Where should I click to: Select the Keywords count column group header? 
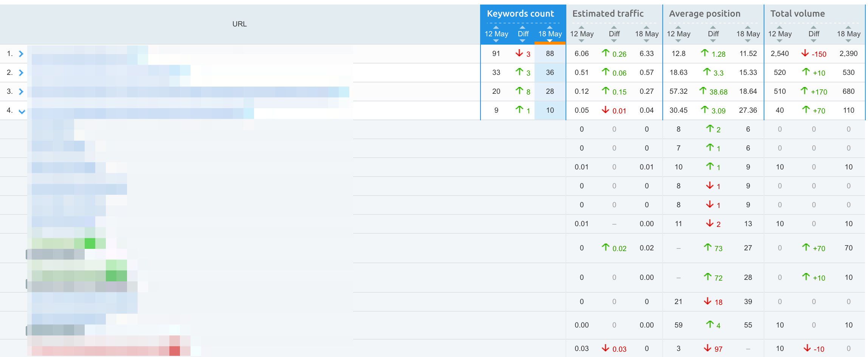520,14
